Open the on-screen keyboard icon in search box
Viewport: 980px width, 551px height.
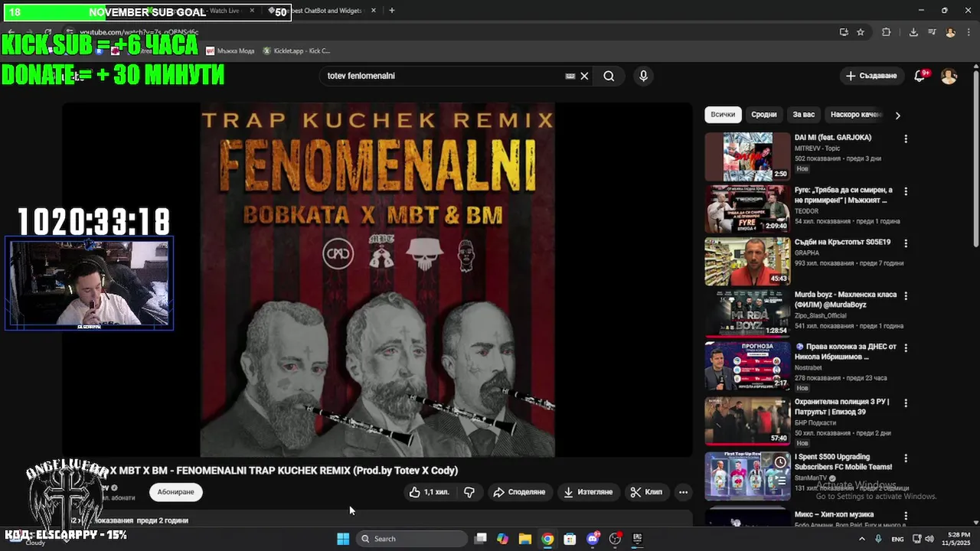[570, 76]
